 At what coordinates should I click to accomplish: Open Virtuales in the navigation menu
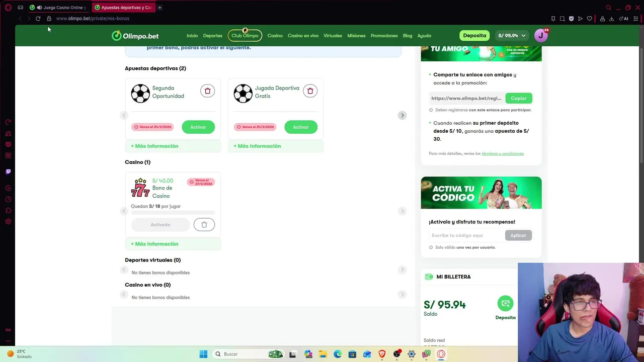(x=333, y=36)
